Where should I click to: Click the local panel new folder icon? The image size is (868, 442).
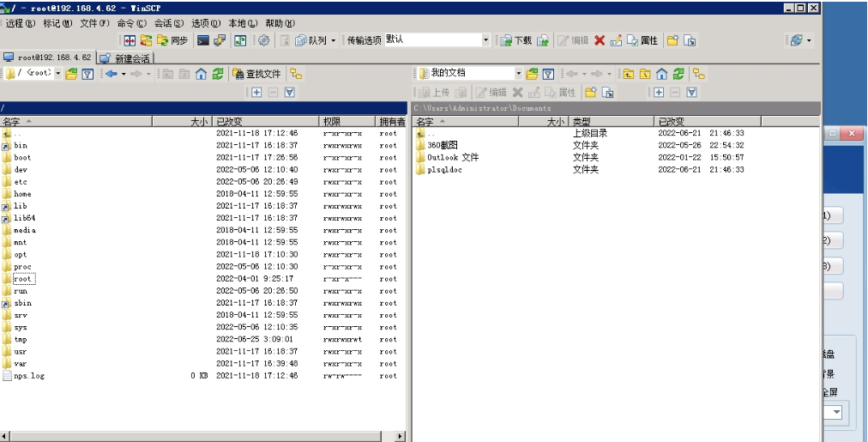591,93
